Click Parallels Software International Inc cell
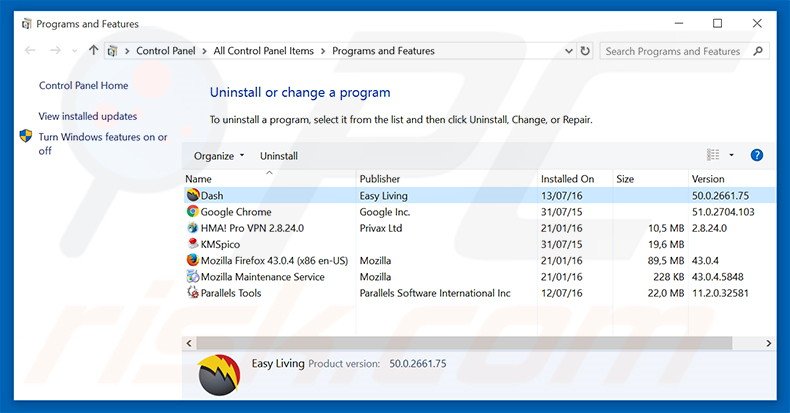Viewport: 790px width, 413px height. pos(435,293)
